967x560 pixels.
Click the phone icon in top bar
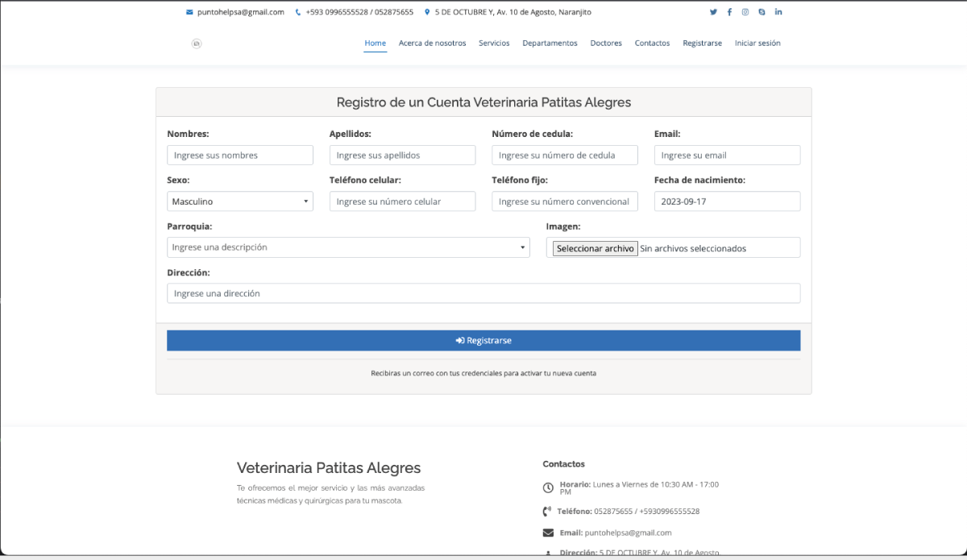(298, 12)
